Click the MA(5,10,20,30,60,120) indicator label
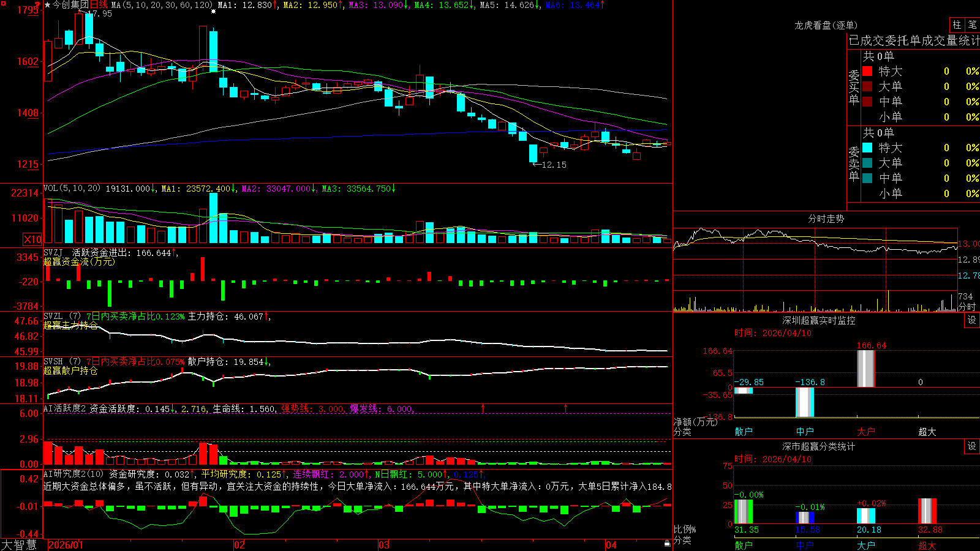Screen dimensions: 980x551 [162, 5]
